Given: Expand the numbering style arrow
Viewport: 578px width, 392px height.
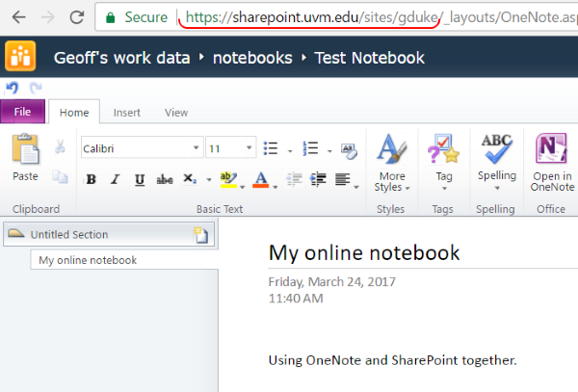Looking at the screenshot, I should 329,151.
